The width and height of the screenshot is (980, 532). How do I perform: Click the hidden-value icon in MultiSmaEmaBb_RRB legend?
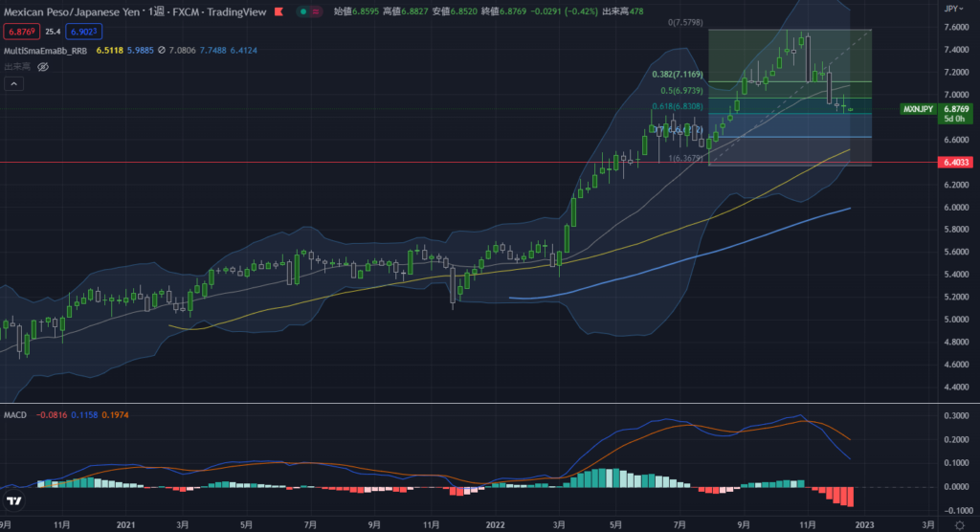(163, 51)
